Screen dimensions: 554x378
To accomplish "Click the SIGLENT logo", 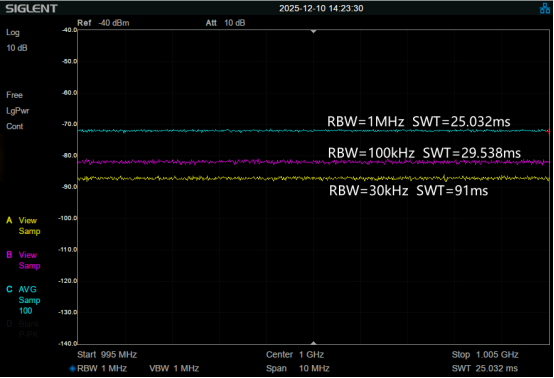I will [x=31, y=8].
